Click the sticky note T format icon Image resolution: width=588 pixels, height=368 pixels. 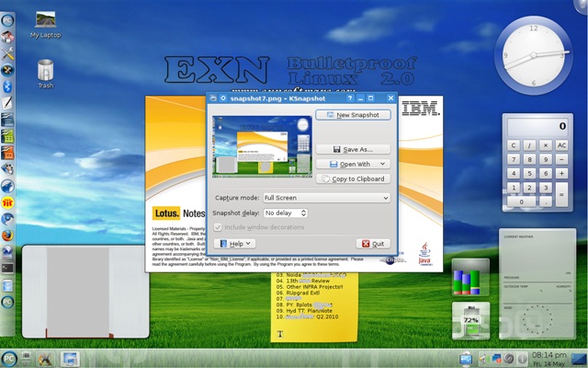pyautogui.click(x=279, y=334)
